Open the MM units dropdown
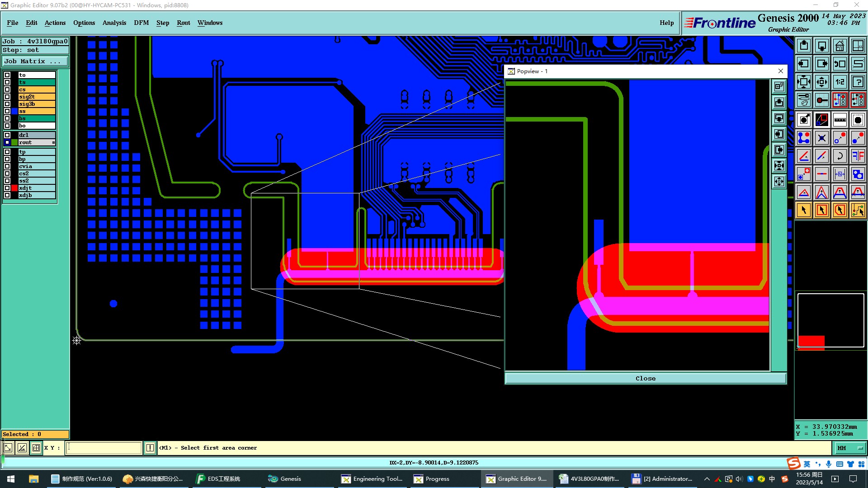Image resolution: width=868 pixels, height=488 pixels. (x=850, y=448)
